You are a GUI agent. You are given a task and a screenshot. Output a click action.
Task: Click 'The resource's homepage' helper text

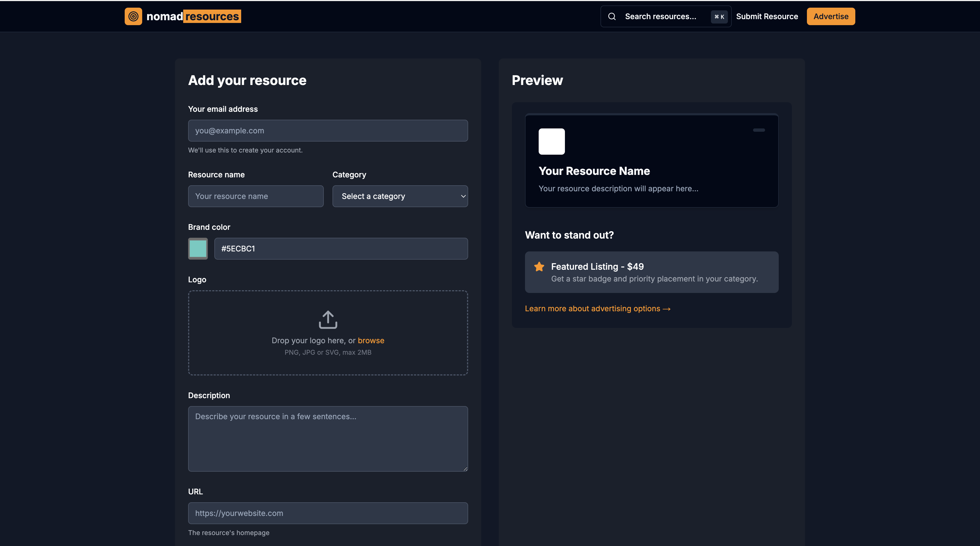pos(229,533)
